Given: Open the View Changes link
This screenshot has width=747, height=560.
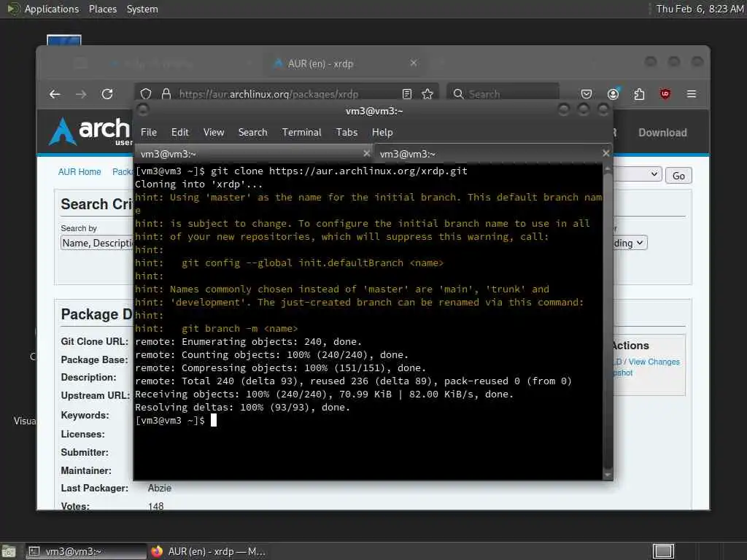Looking at the screenshot, I should coord(654,362).
